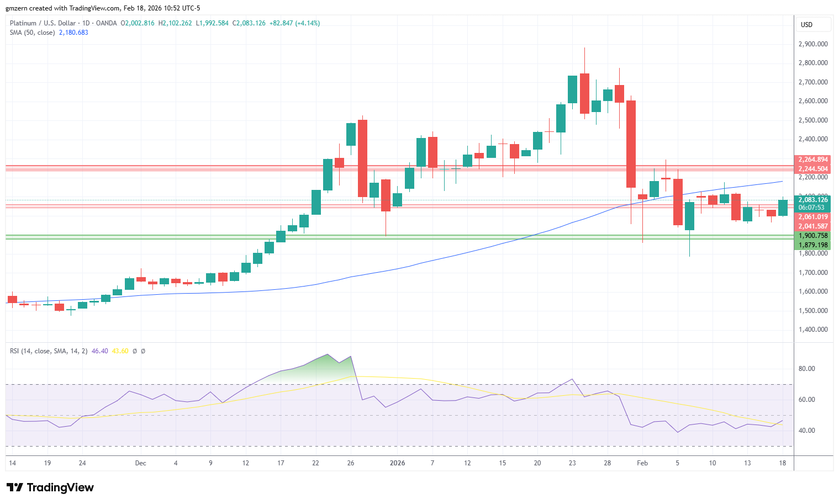Click the SMA value 2,180.683

click(x=73, y=33)
